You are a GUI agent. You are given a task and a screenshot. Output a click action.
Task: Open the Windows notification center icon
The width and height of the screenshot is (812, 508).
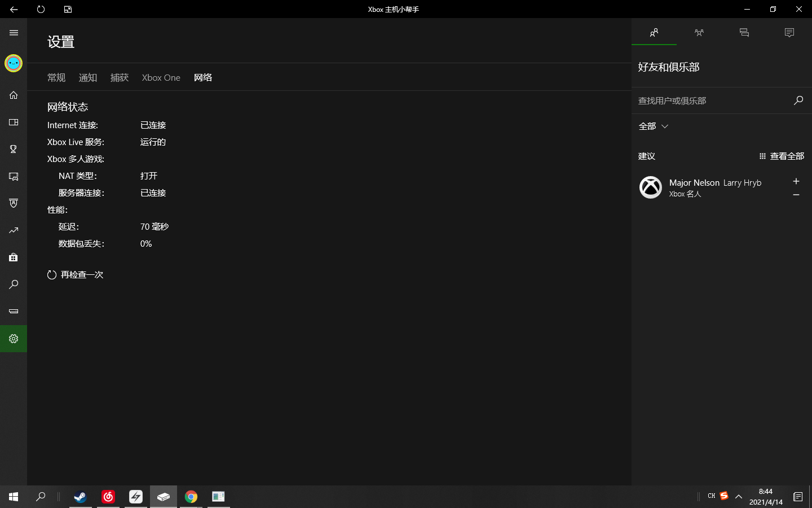(x=798, y=497)
